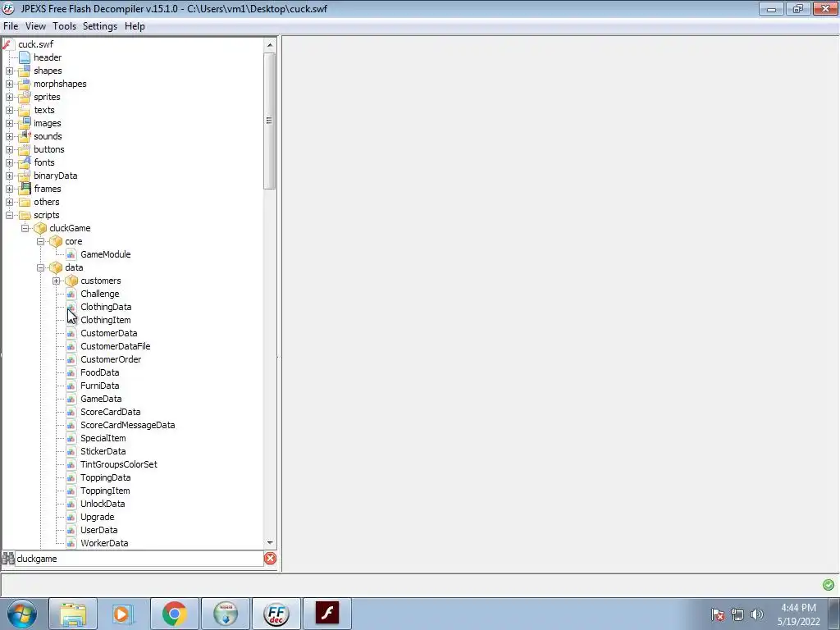Open the View menu
The width and height of the screenshot is (840, 630).
[35, 26]
